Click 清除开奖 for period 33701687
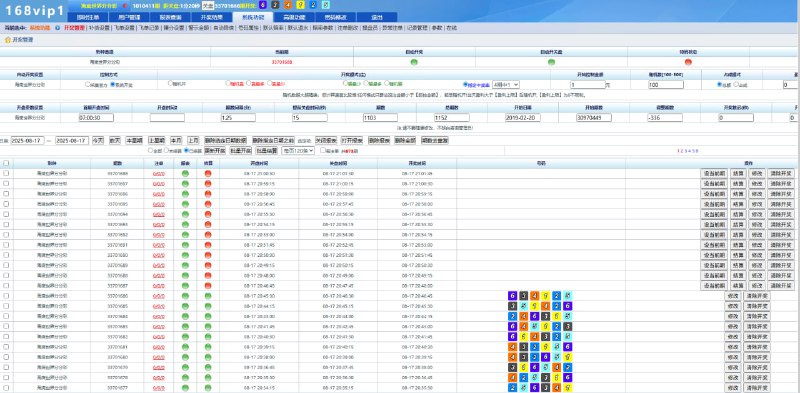Viewport: 800px width, 393px height. pos(781,184)
